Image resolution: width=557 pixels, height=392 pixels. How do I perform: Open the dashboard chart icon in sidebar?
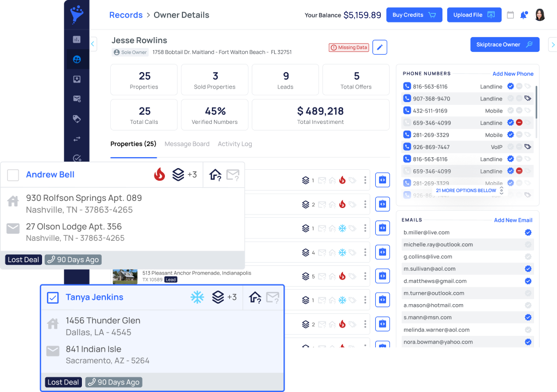[77, 39]
